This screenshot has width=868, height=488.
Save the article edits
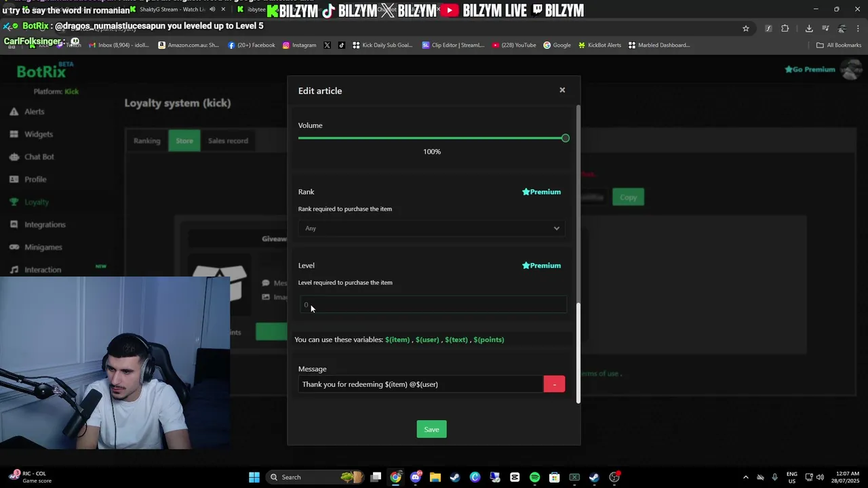coord(431,430)
